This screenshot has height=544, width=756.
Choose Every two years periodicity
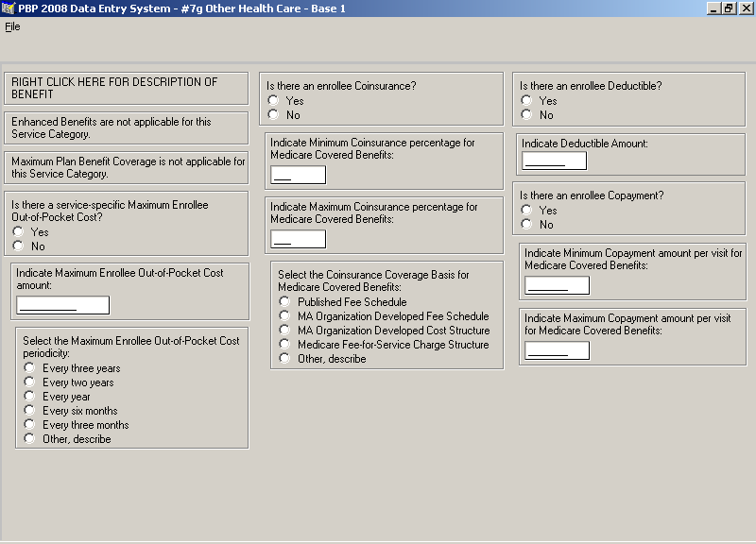[29, 382]
